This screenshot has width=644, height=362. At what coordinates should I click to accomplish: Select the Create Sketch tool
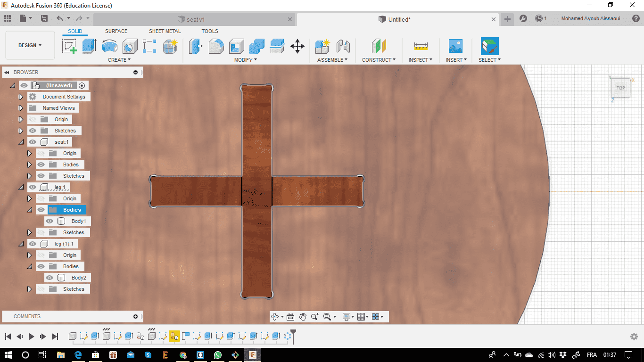pyautogui.click(x=69, y=46)
